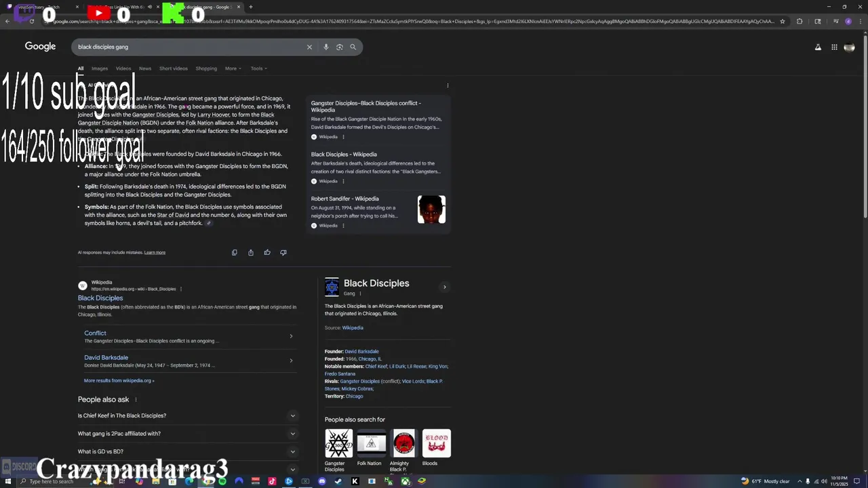The width and height of the screenshot is (868, 488).
Task: Open the Tools dropdown
Action: coord(258,68)
